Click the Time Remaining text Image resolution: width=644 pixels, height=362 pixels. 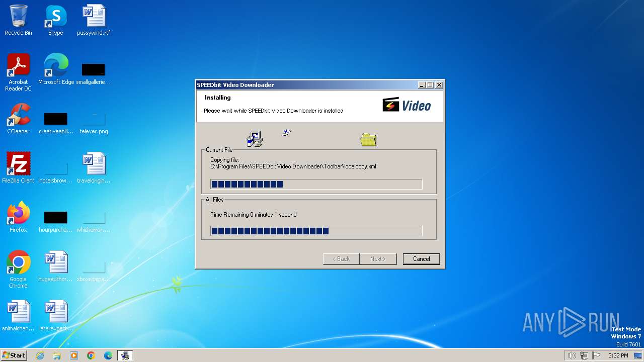pos(254,215)
